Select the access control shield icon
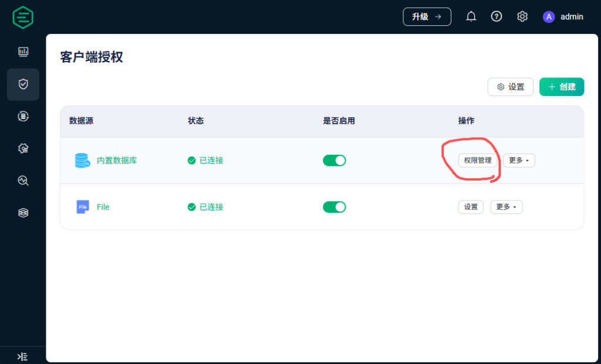This screenshot has height=364, width=601. coord(23,84)
